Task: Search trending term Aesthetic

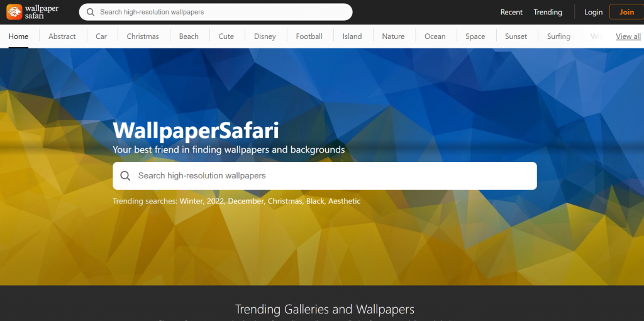Action: click(344, 201)
